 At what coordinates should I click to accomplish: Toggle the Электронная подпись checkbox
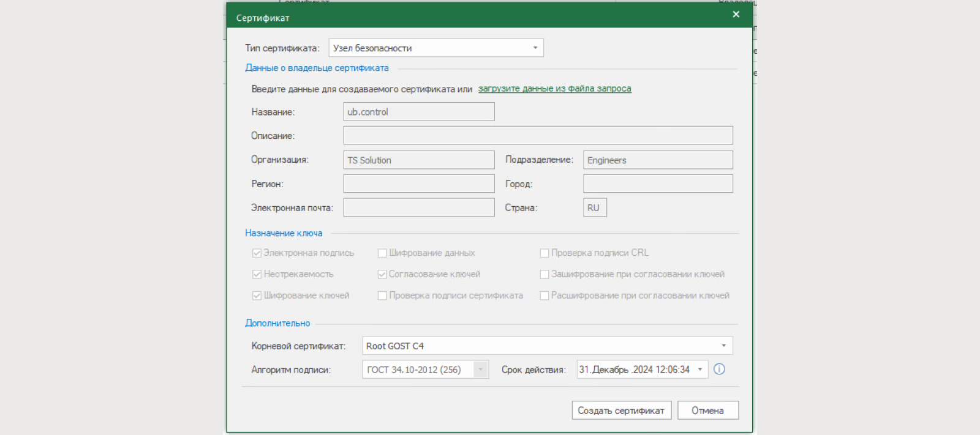click(x=257, y=253)
